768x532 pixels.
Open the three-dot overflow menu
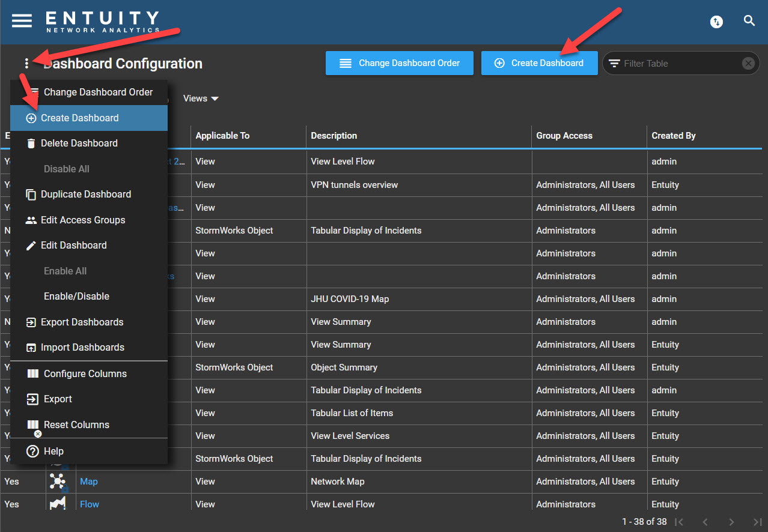26,64
